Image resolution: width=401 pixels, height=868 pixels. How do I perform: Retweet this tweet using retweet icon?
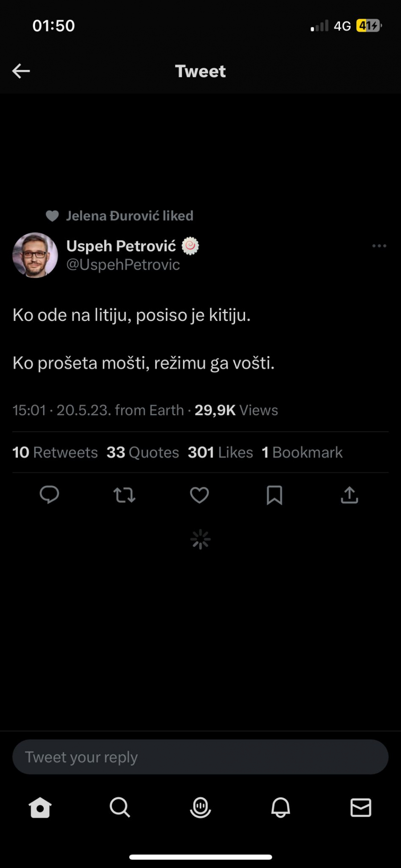[125, 495]
